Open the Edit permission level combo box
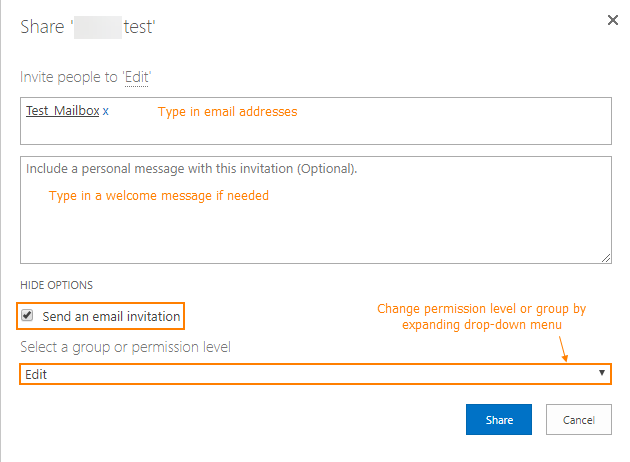 315,374
